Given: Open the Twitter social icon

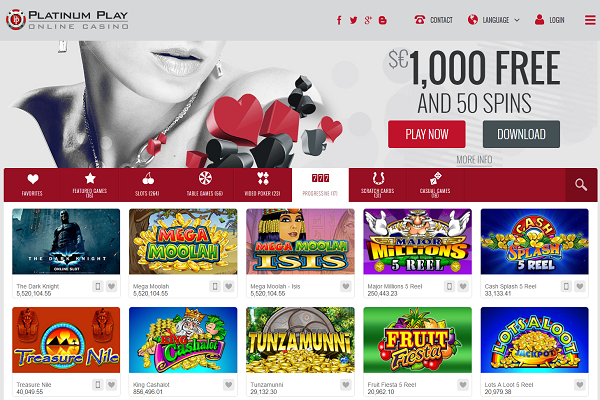Looking at the screenshot, I should coord(354,20).
